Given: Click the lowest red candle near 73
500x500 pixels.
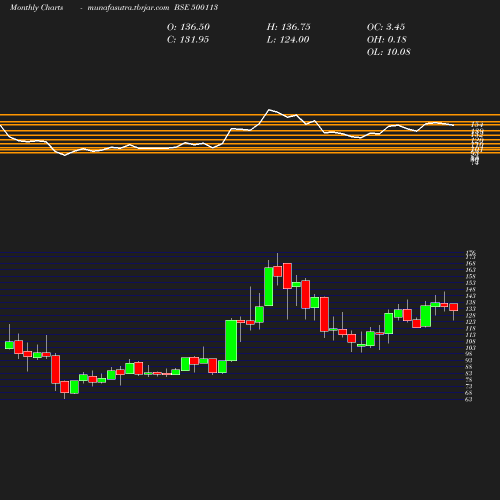Looking at the screenshot, I should (64, 387).
